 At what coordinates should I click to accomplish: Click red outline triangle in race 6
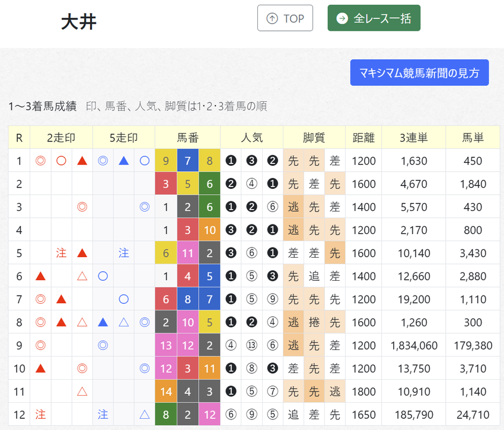[82, 276]
